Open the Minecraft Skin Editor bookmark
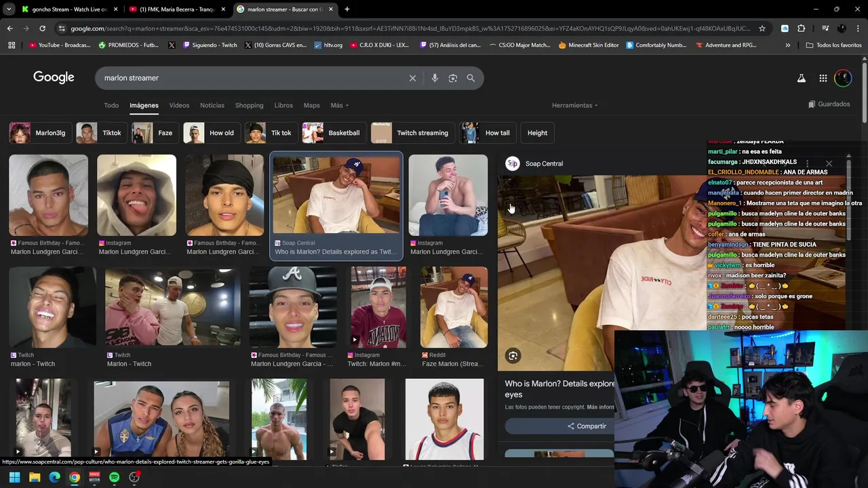868x488 pixels. 589,45
